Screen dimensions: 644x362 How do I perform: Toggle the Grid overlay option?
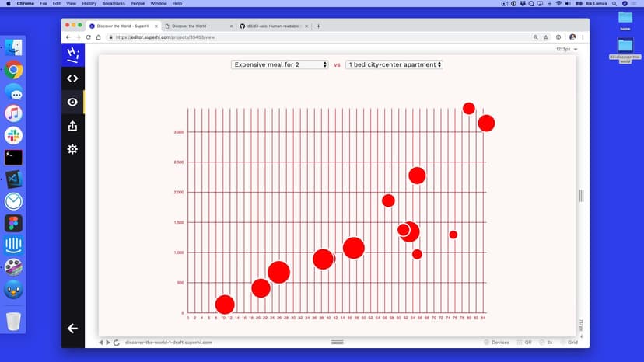pyautogui.click(x=569, y=343)
